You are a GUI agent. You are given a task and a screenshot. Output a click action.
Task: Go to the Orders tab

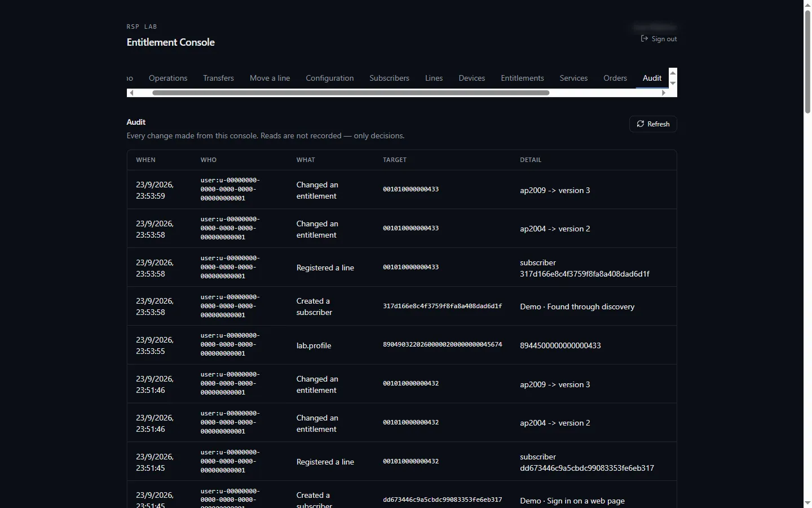coord(615,78)
